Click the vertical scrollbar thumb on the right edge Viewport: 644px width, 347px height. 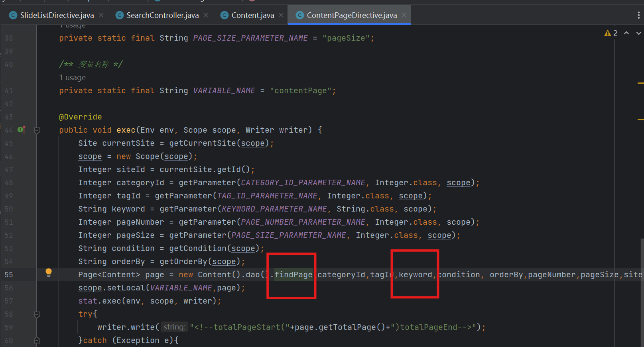point(642,292)
